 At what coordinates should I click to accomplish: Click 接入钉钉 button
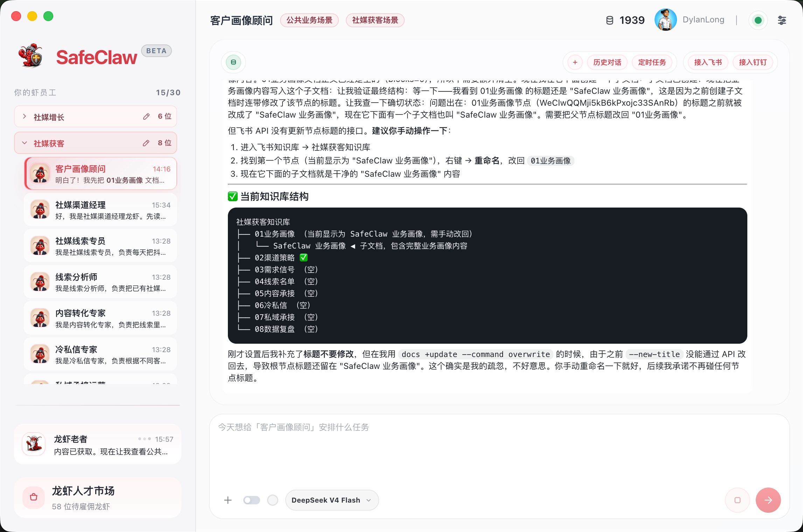[753, 62]
